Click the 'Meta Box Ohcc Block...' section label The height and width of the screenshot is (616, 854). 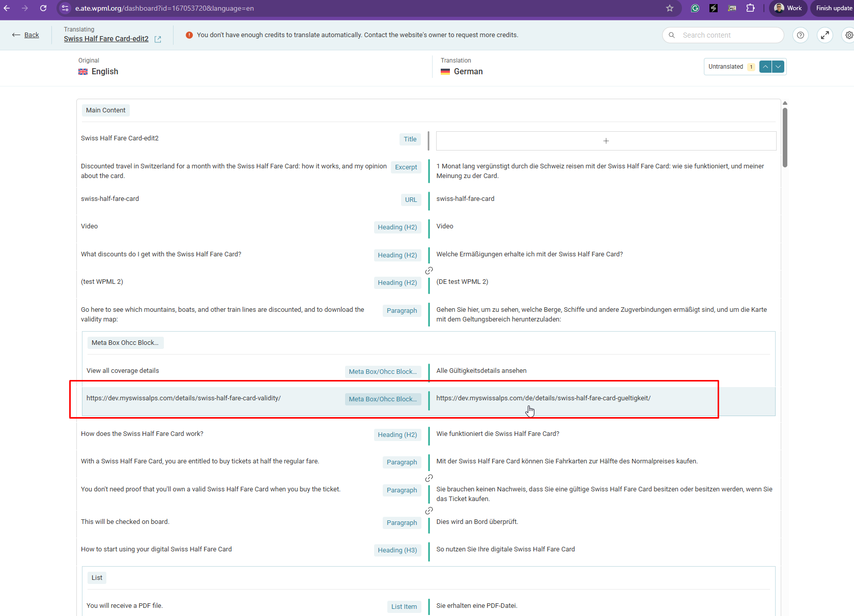point(125,343)
